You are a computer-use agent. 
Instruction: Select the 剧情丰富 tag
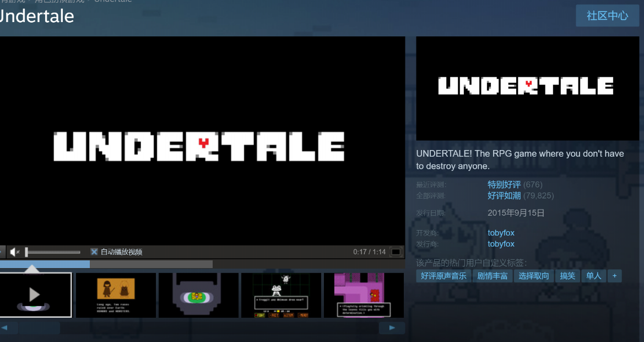(x=493, y=276)
